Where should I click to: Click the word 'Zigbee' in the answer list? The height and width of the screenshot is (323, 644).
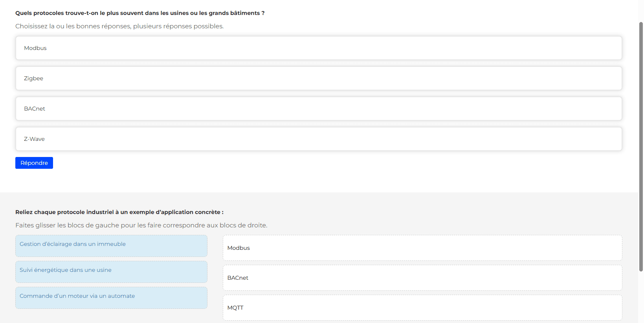(x=33, y=78)
